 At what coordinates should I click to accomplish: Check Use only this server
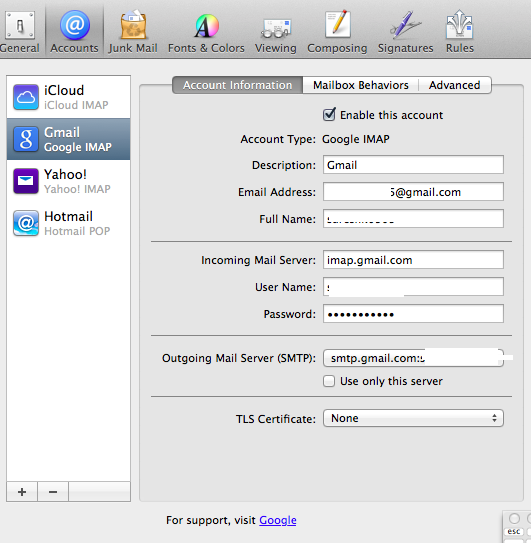pos(329,381)
